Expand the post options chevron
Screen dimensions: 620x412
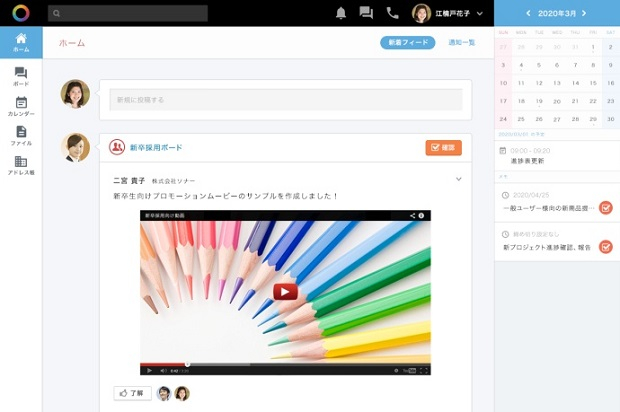point(459,180)
